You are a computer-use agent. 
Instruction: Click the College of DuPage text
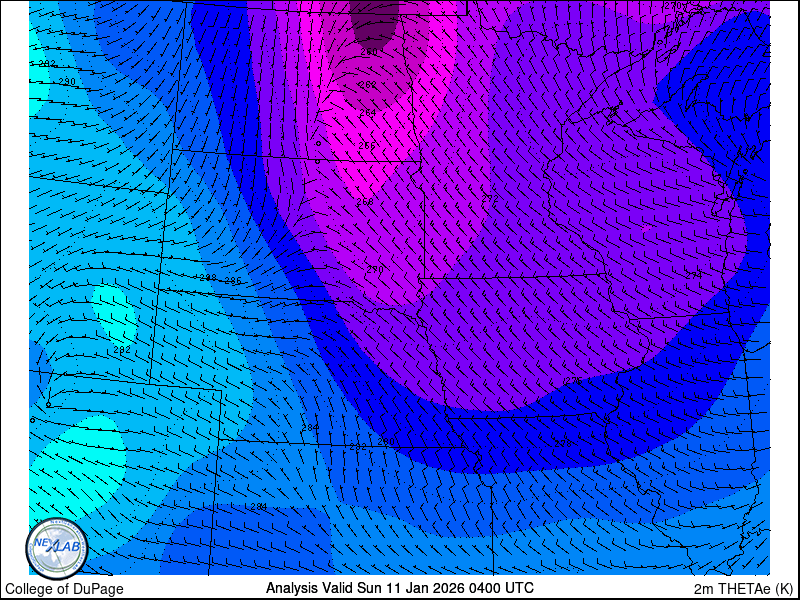(64, 589)
